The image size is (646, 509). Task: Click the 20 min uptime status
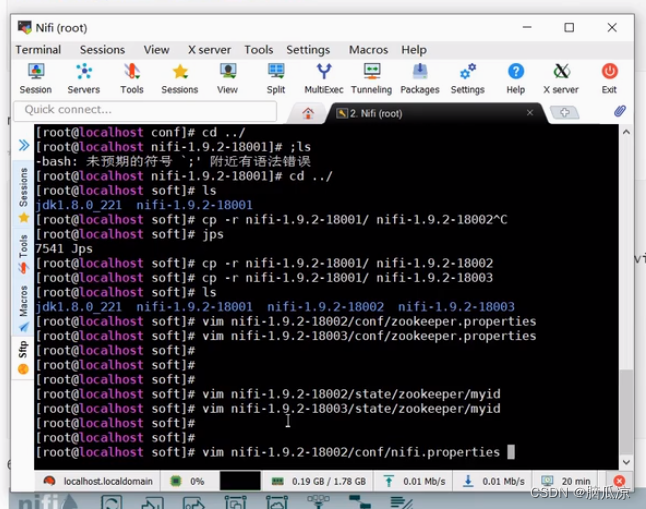click(566, 481)
